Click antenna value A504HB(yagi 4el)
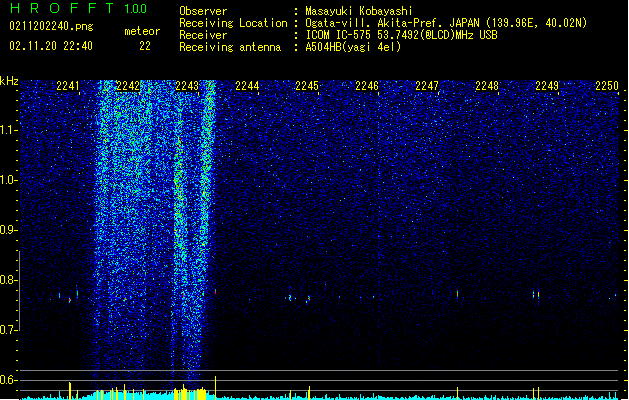The height and width of the screenshot is (400, 629). pos(353,47)
